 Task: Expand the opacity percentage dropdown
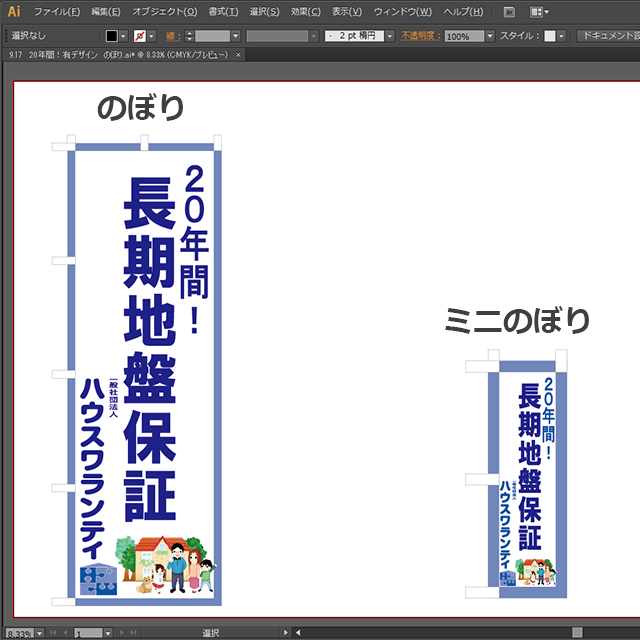point(490,36)
